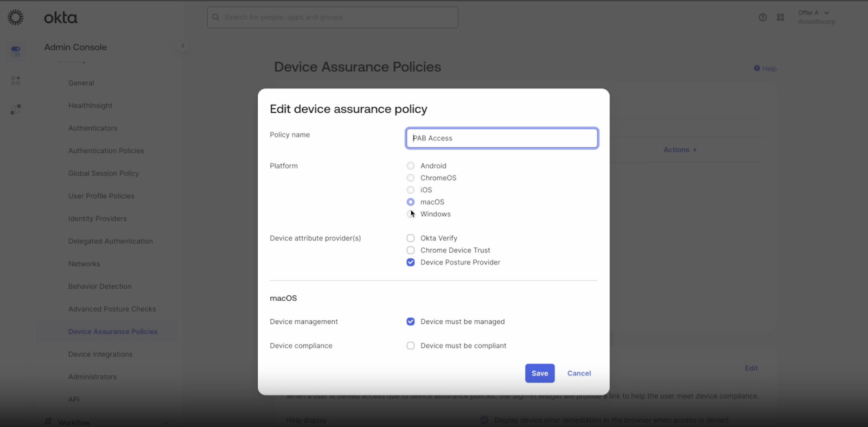The height and width of the screenshot is (427, 868).
Task: Save the device assurance policy
Action: (x=539, y=373)
